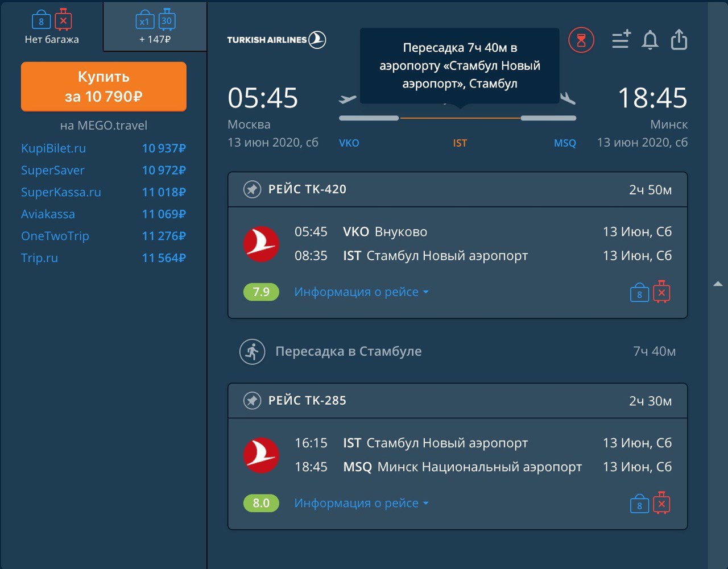The height and width of the screenshot is (569, 728).
Task: Click the blue carry-on bag icon in TK-420 card
Action: point(639,293)
